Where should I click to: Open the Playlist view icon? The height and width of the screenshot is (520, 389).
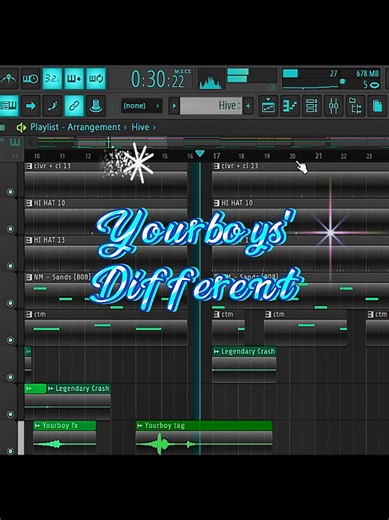tap(268, 106)
